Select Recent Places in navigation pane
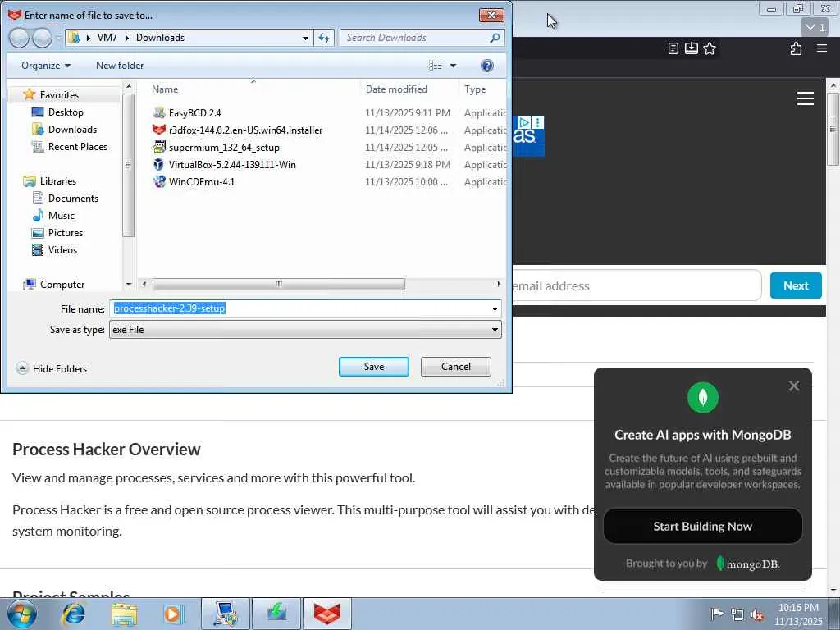 (78, 146)
